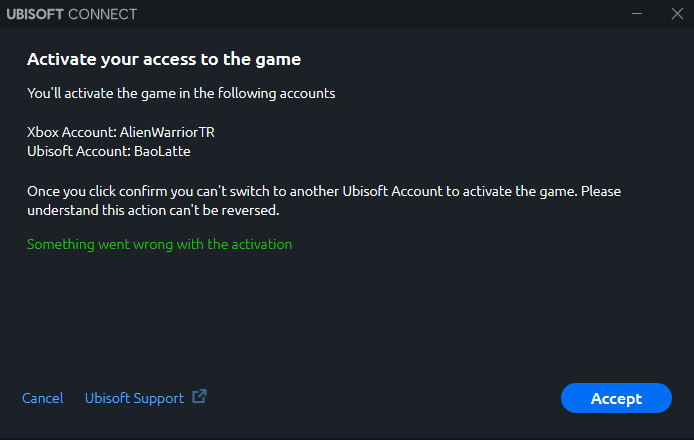Viewport: 694px width, 440px height.
Task: Click the external link icon beside Ubisoft Support
Action: pyautogui.click(x=200, y=396)
